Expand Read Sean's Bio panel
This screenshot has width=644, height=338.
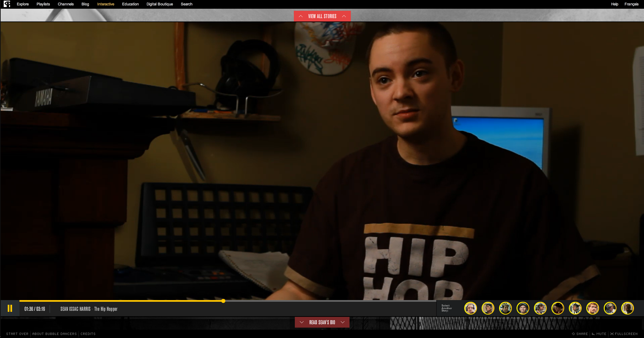click(322, 322)
